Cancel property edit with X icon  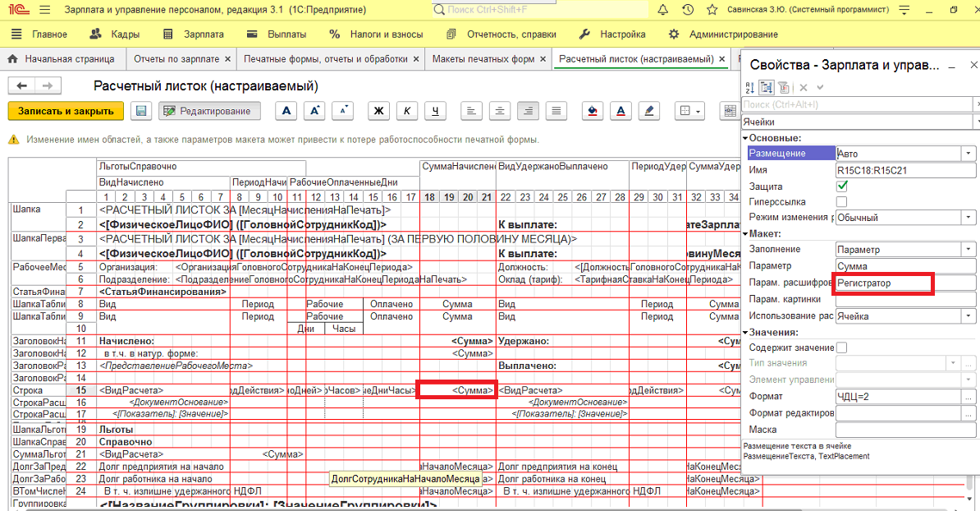pyautogui.click(x=804, y=88)
